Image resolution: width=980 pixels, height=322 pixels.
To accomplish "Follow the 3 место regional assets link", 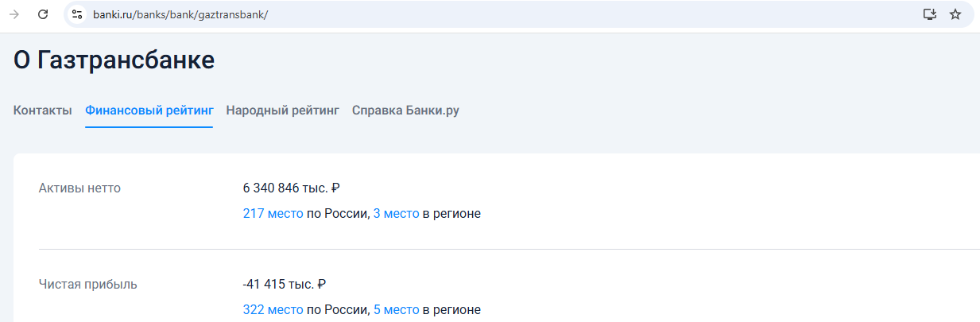I will click(396, 213).
